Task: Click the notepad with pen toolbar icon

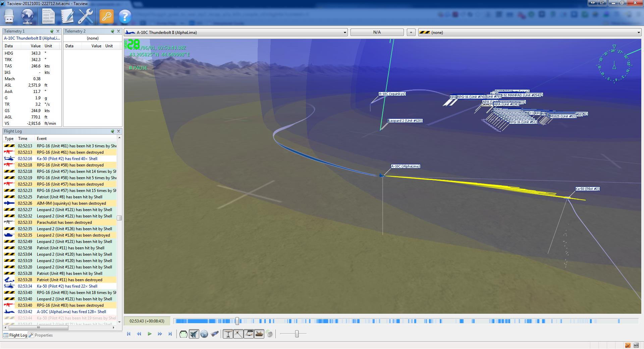Action: coord(67,16)
